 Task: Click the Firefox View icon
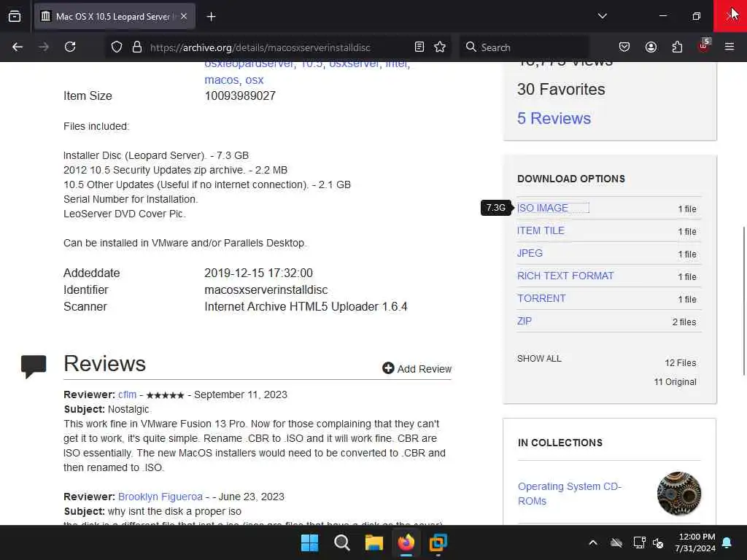coord(15,17)
